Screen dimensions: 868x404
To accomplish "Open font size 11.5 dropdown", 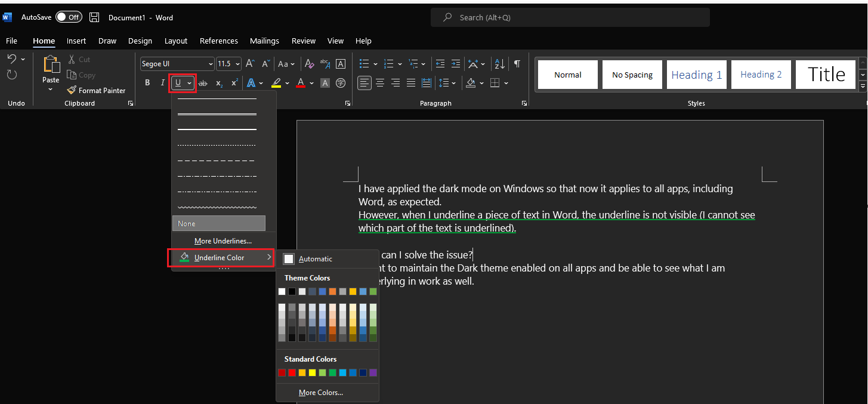I will (x=238, y=64).
